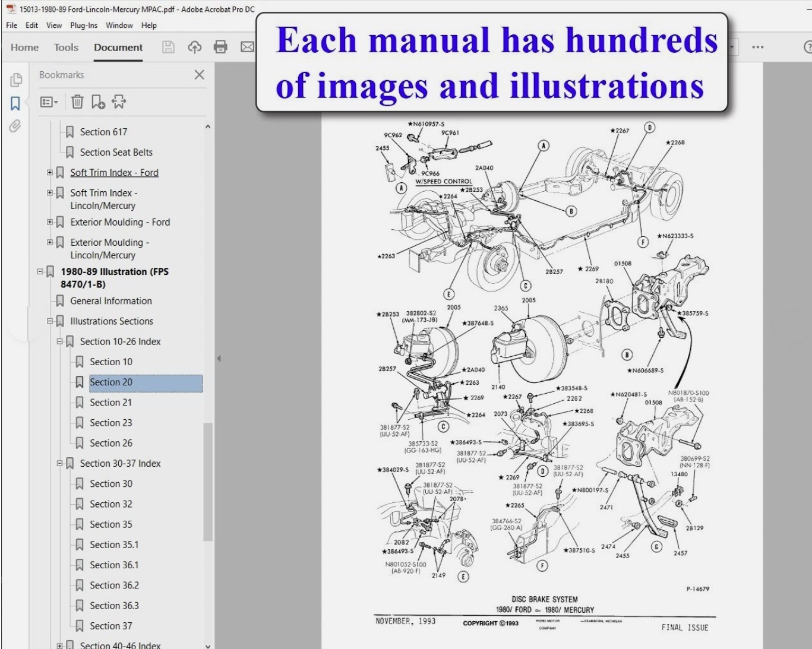Open the Plug-Ins menu
The image size is (812, 649).
point(83,26)
